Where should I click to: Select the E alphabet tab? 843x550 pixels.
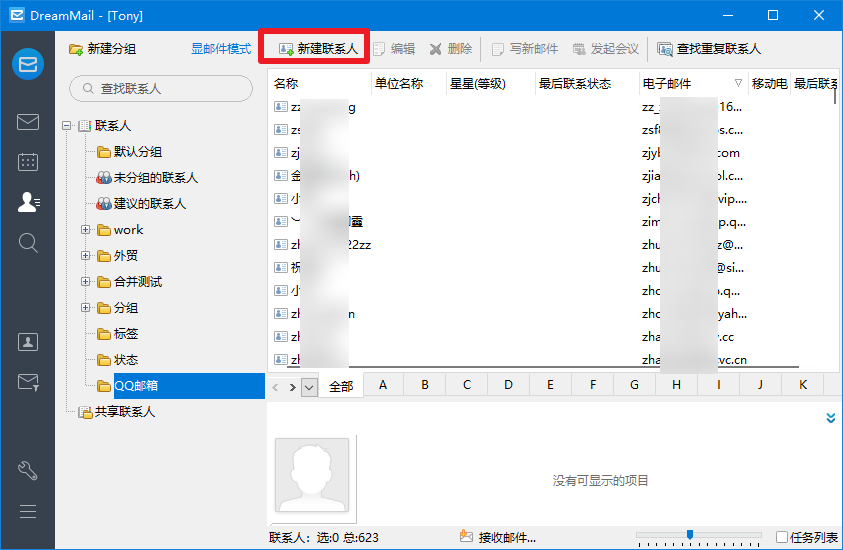(x=550, y=384)
